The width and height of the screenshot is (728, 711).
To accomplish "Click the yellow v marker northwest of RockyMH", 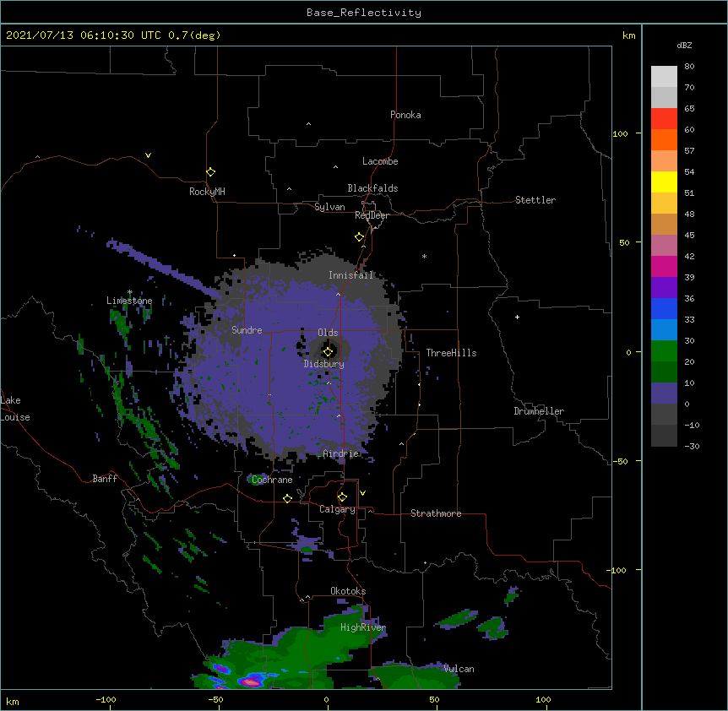I will [148, 155].
